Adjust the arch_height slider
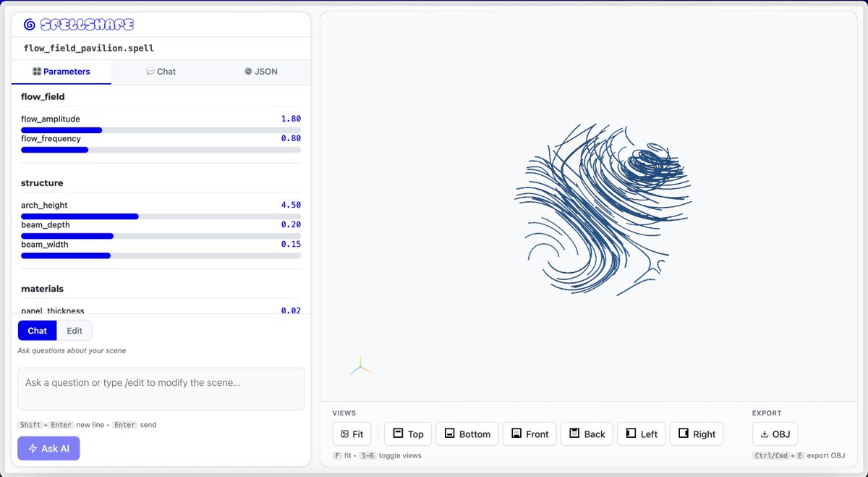The width and height of the screenshot is (868, 477). click(x=161, y=216)
